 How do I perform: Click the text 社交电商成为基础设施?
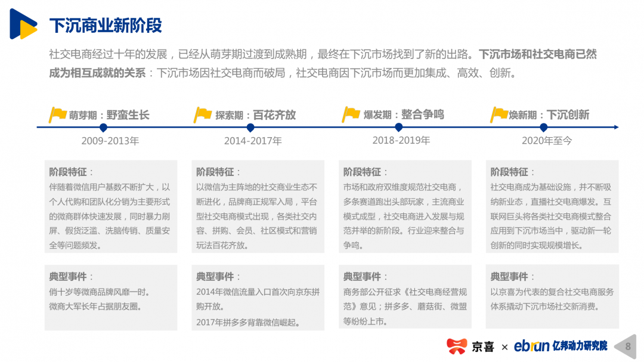click(x=530, y=187)
